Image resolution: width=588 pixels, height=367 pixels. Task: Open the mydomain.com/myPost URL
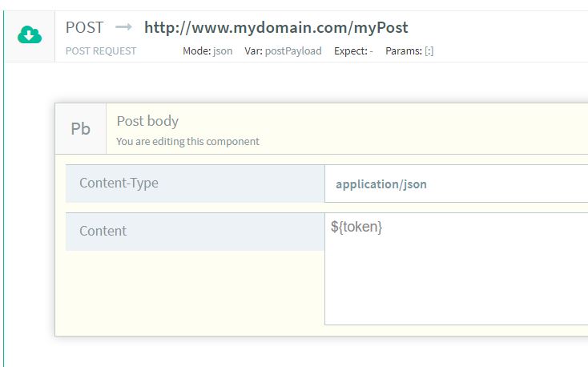(x=276, y=27)
